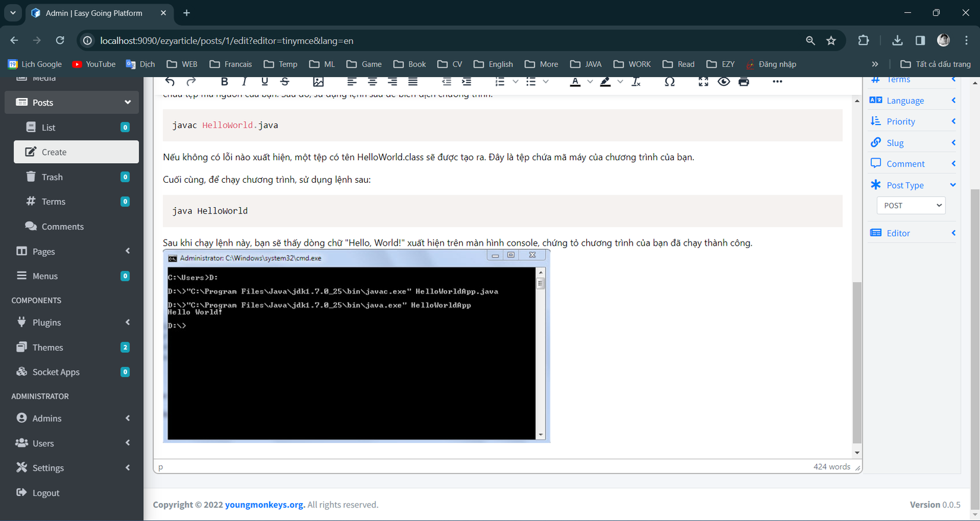Open the POST type dropdown

point(911,205)
